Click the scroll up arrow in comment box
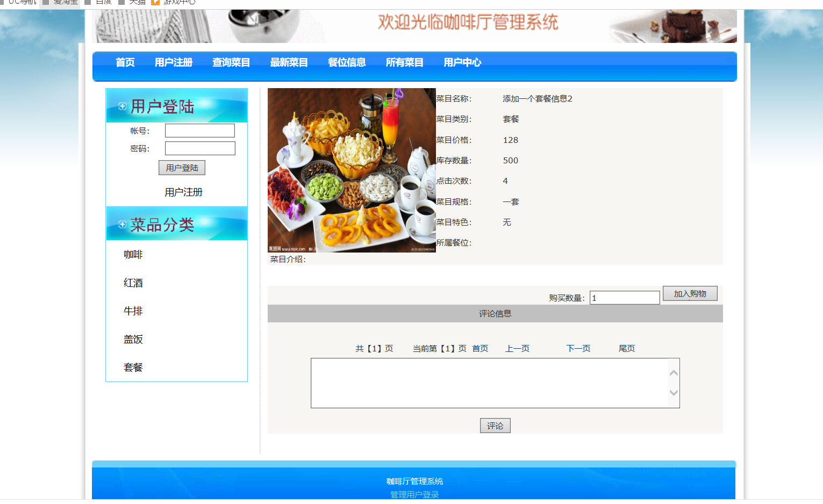823x504 pixels. pos(674,373)
